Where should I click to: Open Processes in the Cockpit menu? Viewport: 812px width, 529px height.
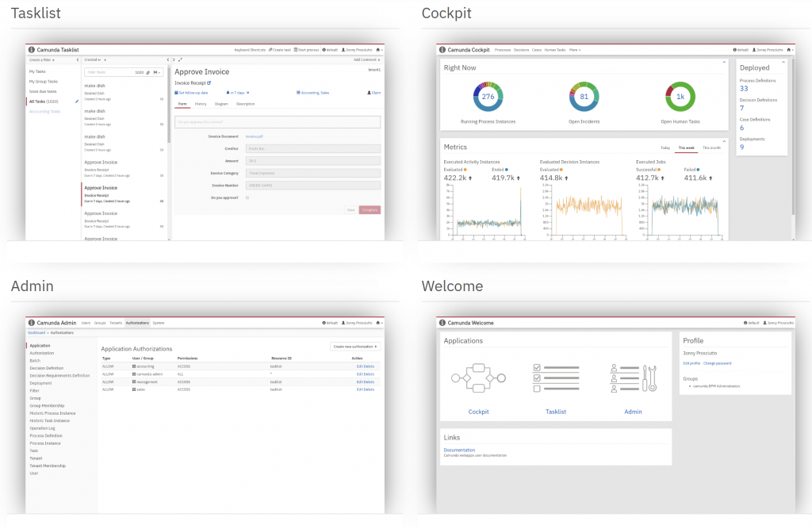pyautogui.click(x=502, y=50)
